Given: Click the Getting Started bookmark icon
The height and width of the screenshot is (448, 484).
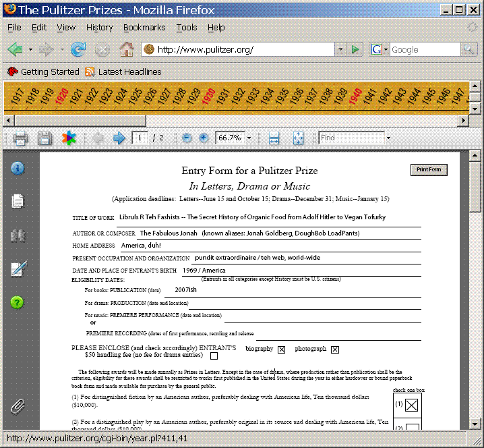Looking at the screenshot, I should pyautogui.click(x=12, y=72).
